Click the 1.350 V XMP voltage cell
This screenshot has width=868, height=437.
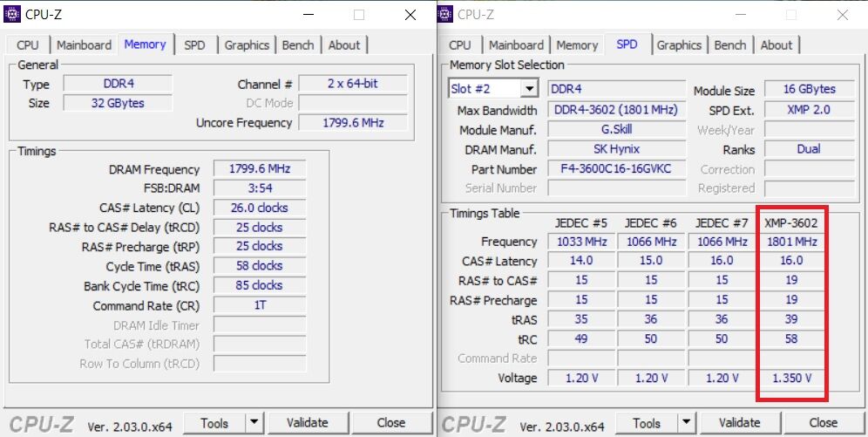tap(791, 378)
